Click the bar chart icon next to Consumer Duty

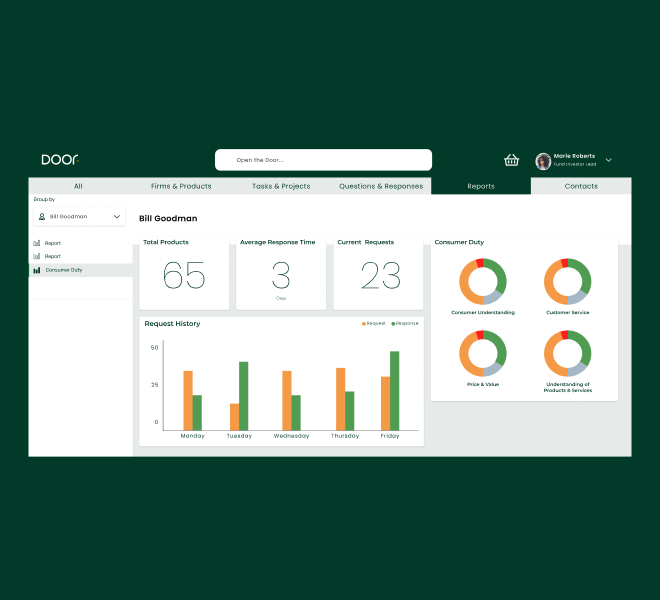[x=37, y=270]
